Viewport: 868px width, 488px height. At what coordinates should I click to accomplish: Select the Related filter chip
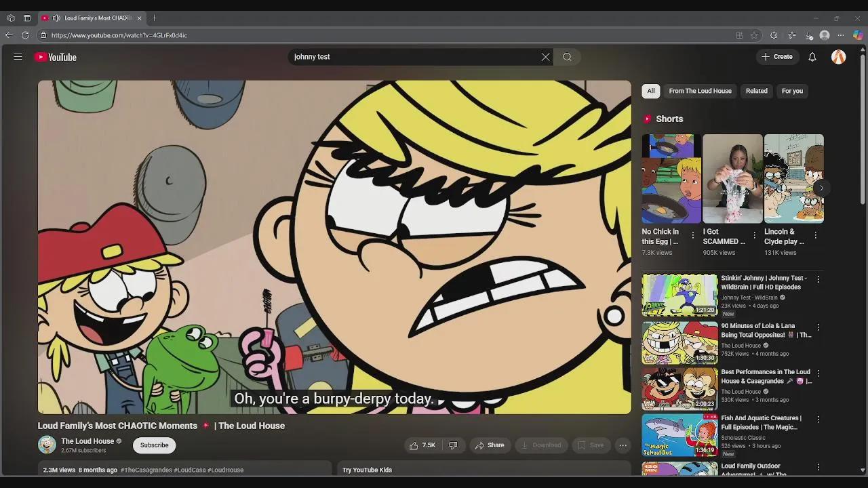756,91
